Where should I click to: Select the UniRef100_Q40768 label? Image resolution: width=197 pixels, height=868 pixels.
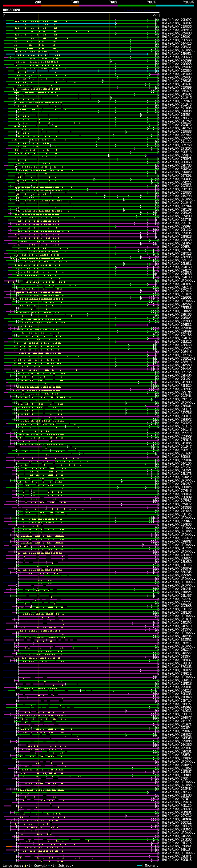(177, 128)
